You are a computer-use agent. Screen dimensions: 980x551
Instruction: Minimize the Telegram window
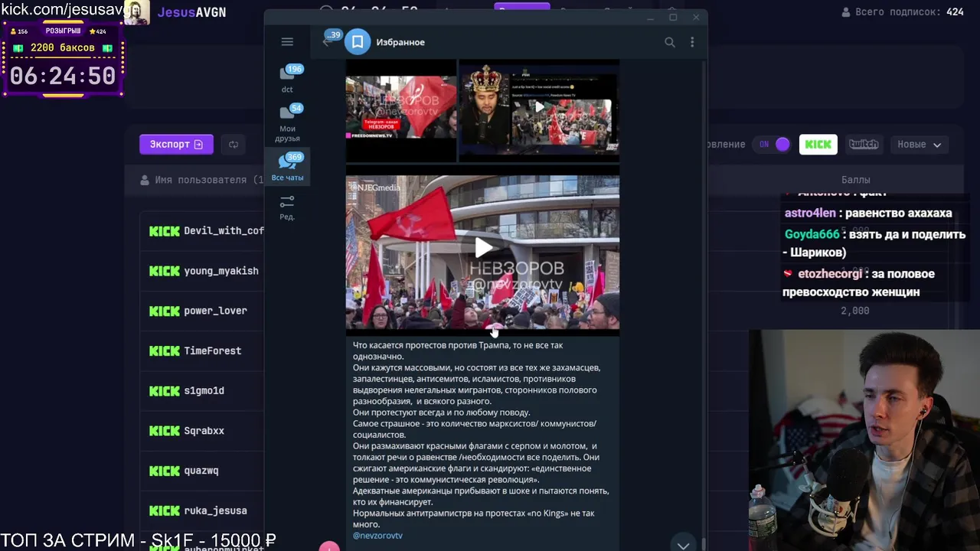650,18
